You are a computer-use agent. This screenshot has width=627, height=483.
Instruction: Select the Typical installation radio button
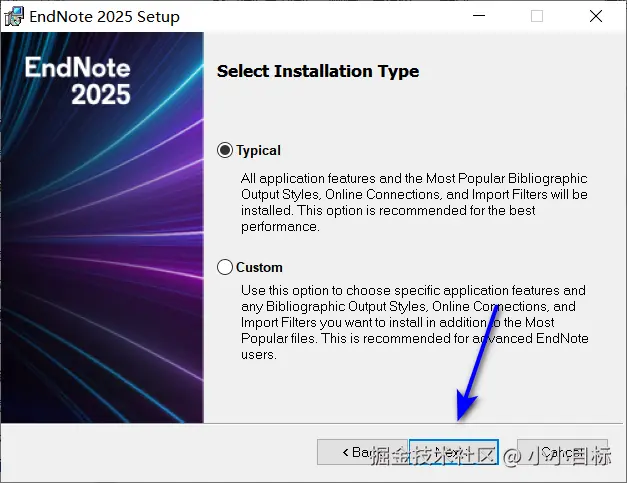(225, 150)
